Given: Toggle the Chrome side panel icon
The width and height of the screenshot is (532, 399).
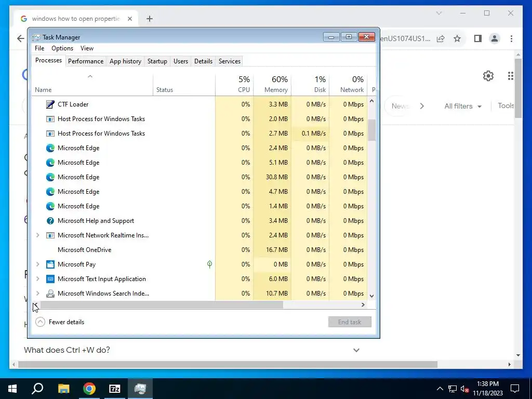Looking at the screenshot, I should (478, 38).
